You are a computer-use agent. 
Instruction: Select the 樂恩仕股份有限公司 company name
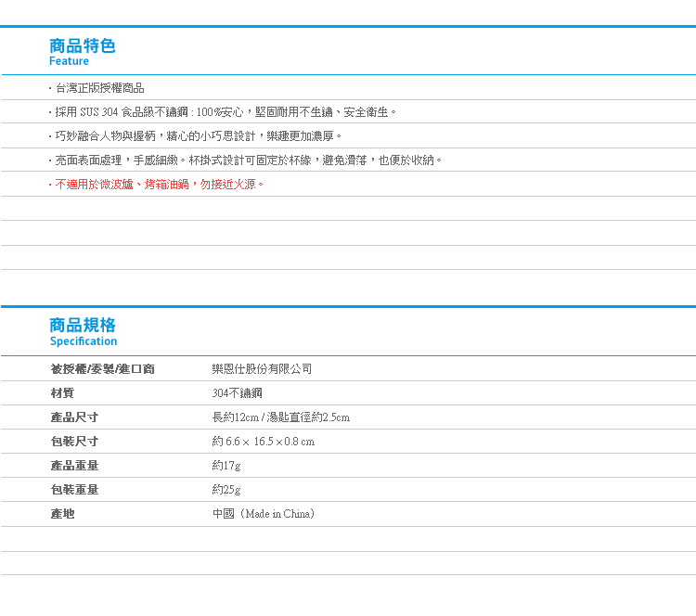[x=262, y=369]
